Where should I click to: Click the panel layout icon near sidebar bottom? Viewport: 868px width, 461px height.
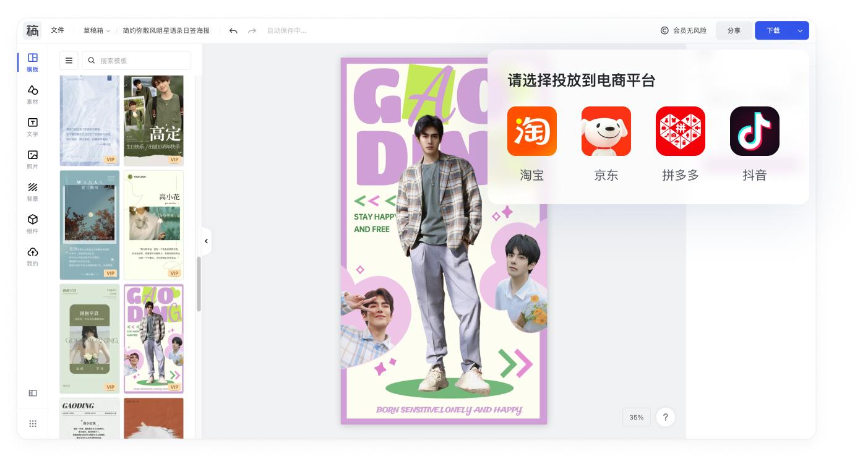33,393
